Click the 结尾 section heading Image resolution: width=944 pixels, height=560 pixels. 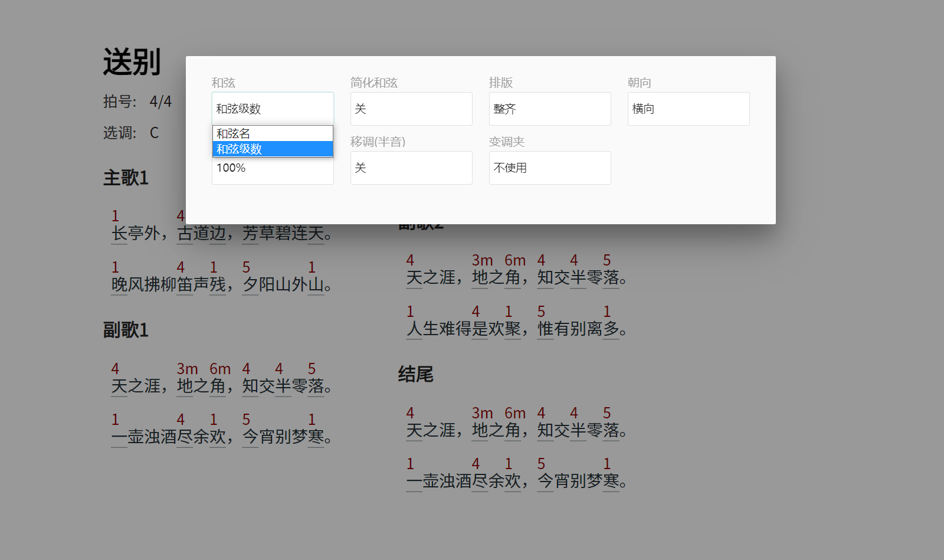(x=415, y=374)
